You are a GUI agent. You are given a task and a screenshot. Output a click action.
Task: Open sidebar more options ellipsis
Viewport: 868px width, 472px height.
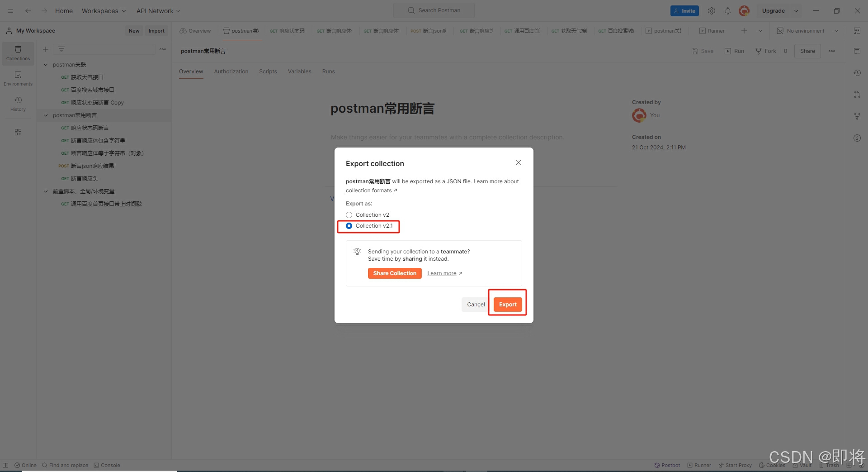point(163,49)
